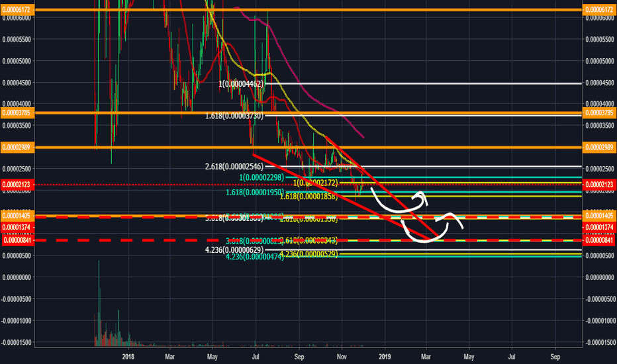617x364 pixels.
Task: Select the orange 0.00003785 tag on right axis
Action: 599,113
